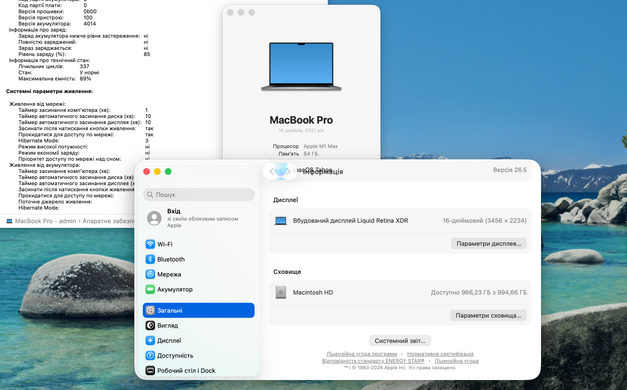Open the Акумулятор sidebar item
The width and height of the screenshot is (627, 390).
(x=198, y=289)
